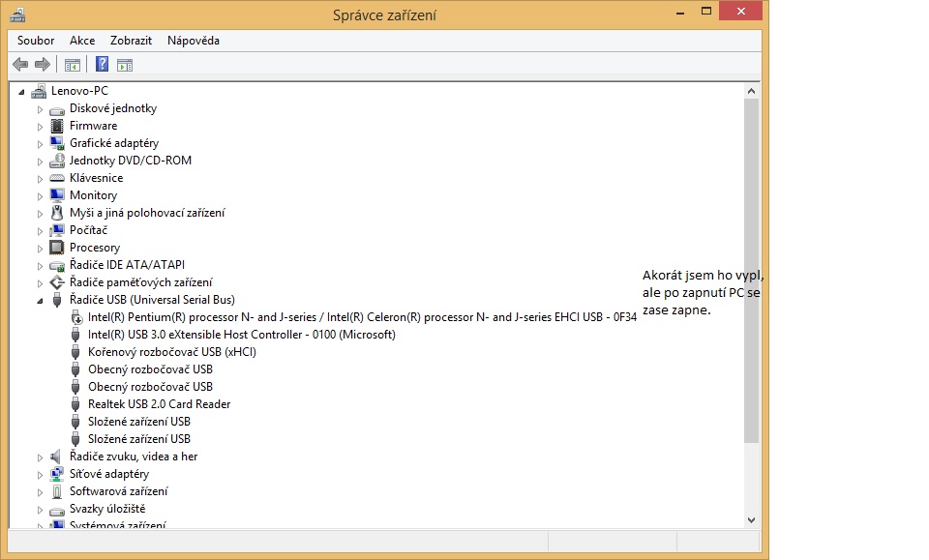
Task: Click the Jednotky DVD/CD-ROM icon
Action: click(57, 161)
